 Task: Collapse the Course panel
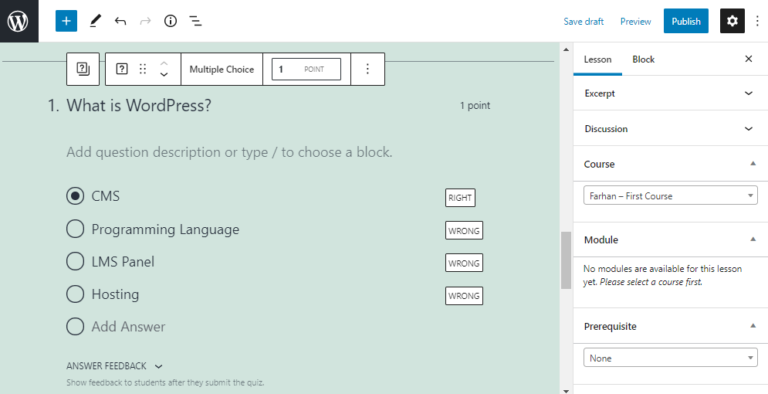[x=671, y=164]
